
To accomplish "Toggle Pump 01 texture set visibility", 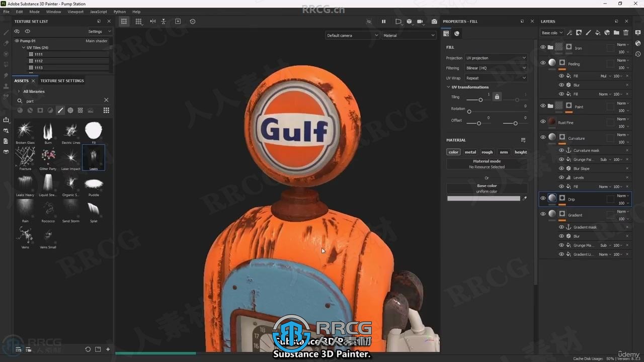I will [x=17, y=41].
